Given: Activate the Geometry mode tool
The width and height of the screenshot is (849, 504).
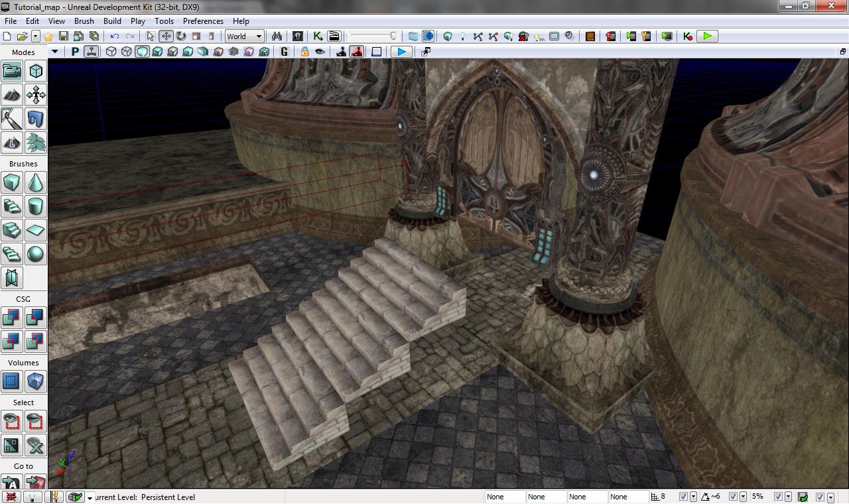Looking at the screenshot, I should [x=36, y=71].
